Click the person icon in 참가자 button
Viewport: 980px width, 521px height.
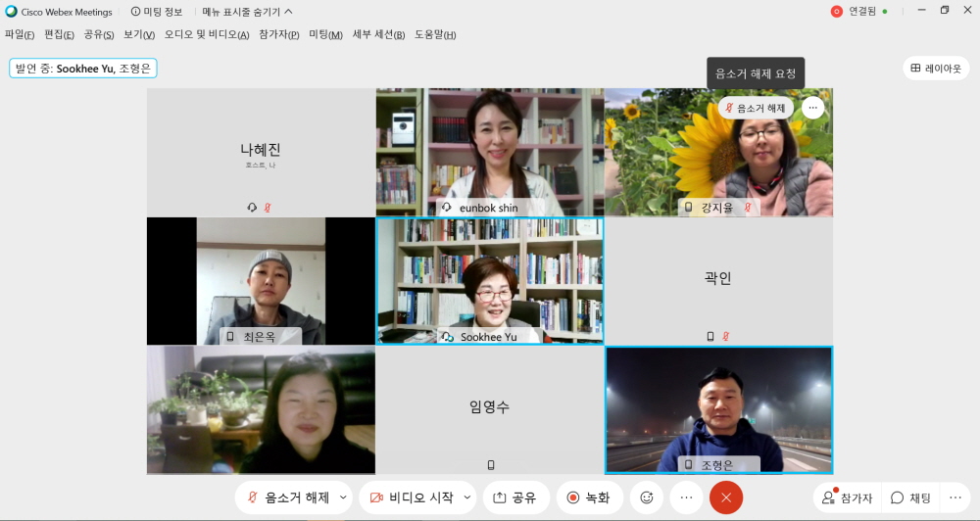[829, 497]
